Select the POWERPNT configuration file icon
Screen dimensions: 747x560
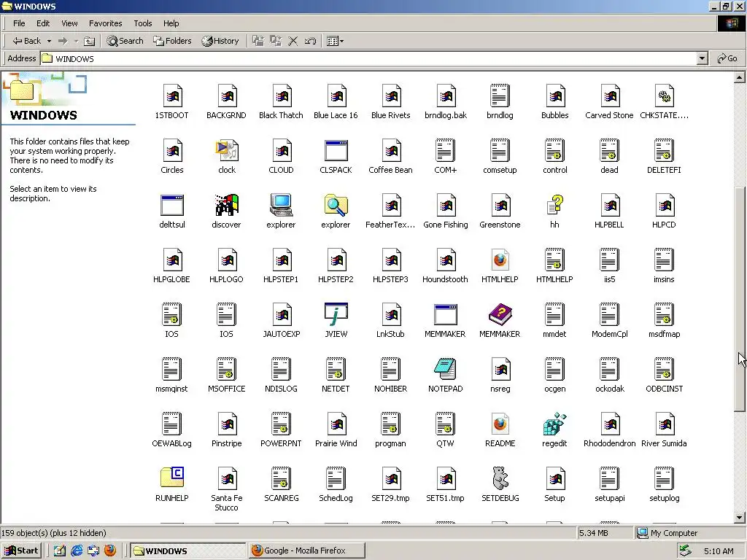tap(281, 424)
